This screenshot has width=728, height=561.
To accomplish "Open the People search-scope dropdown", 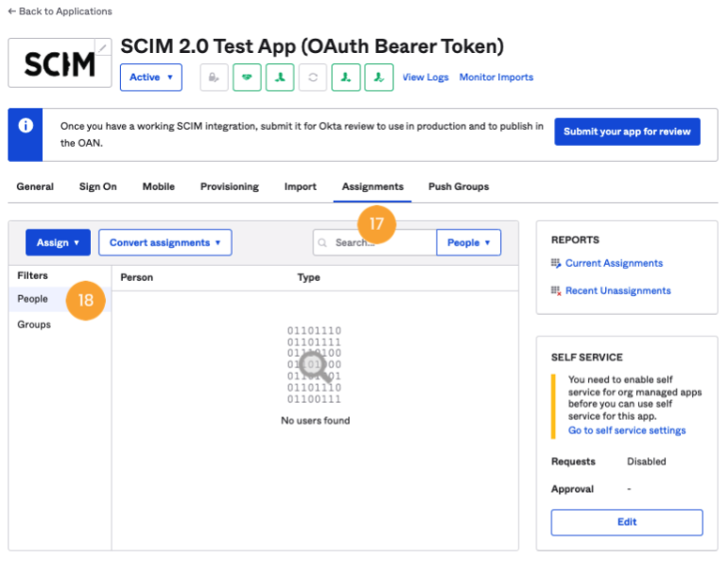I will coord(468,242).
